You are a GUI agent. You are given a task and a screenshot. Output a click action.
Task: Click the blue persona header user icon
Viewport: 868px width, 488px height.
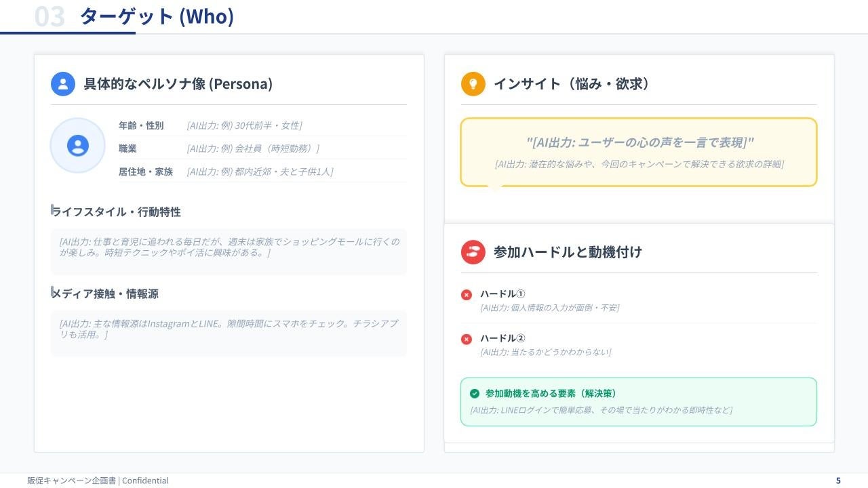tap(63, 84)
